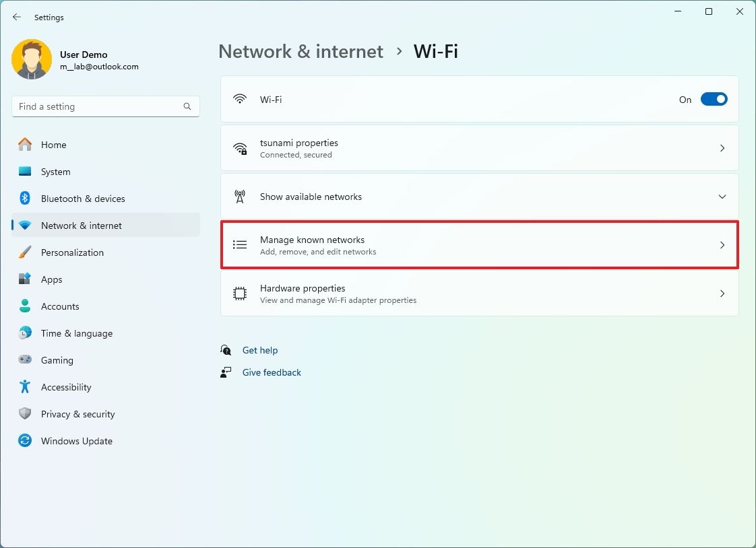Open the Manage known networks page

[x=479, y=245]
